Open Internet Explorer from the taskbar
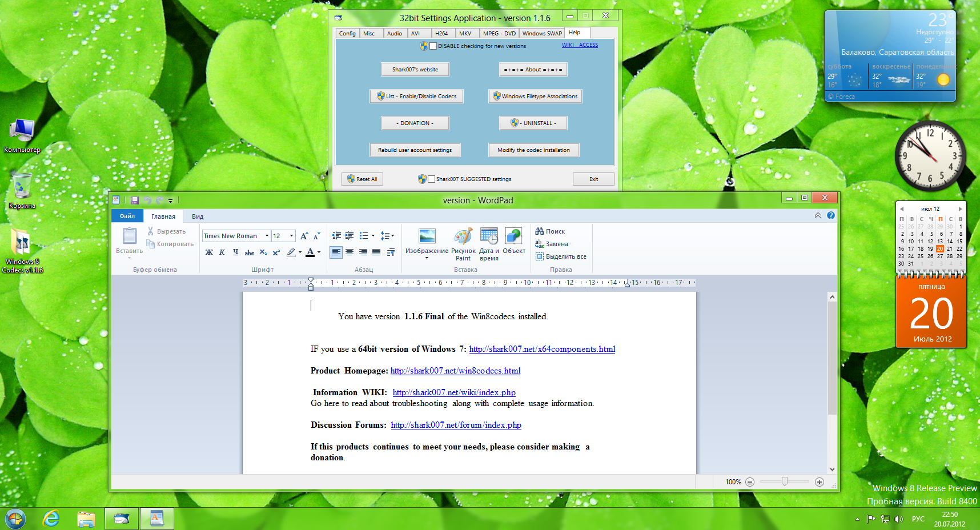 (51, 519)
